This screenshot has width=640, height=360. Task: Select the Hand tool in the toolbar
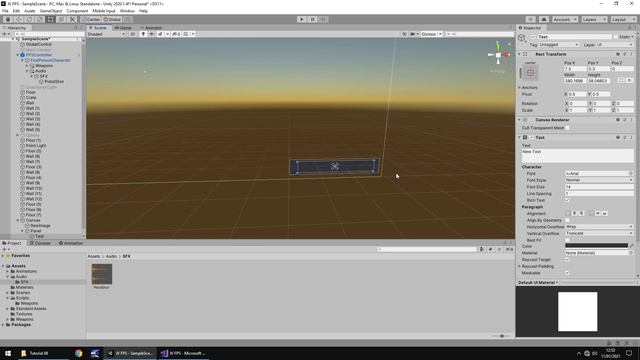point(8,19)
